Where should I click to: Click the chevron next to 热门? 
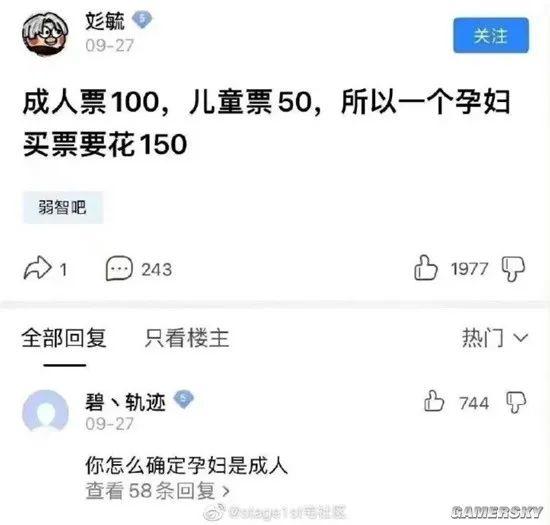pyautogui.click(x=521, y=338)
